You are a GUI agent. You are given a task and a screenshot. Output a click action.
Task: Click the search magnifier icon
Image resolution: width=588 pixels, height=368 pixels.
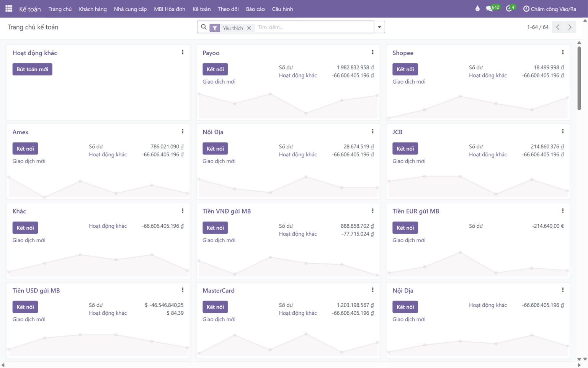(204, 27)
